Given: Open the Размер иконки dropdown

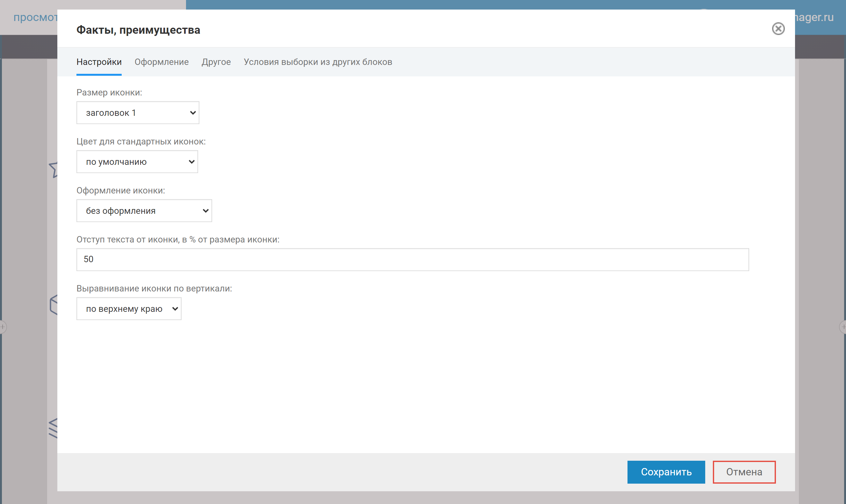Looking at the screenshot, I should click(138, 113).
